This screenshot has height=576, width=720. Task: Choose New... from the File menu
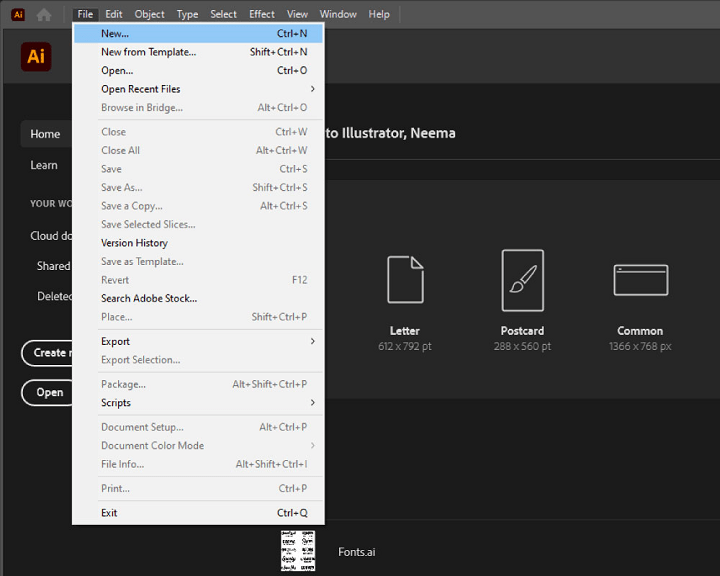tap(198, 34)
